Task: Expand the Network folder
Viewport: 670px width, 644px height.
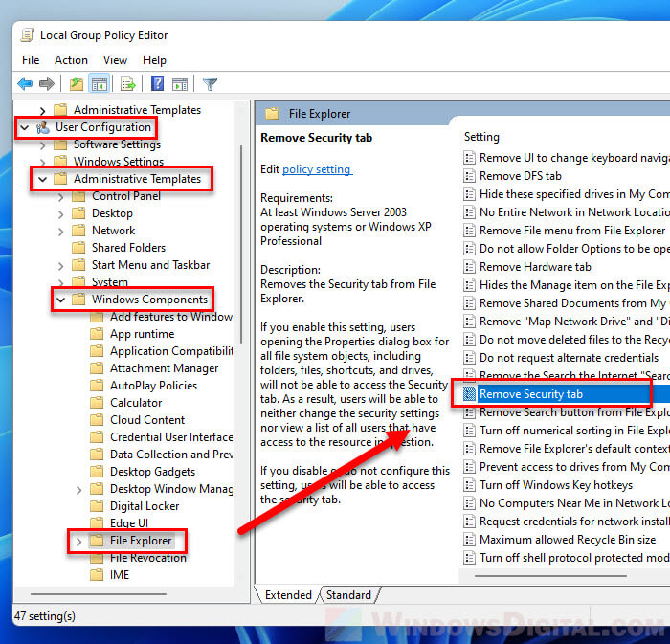Action: [60, 232]
